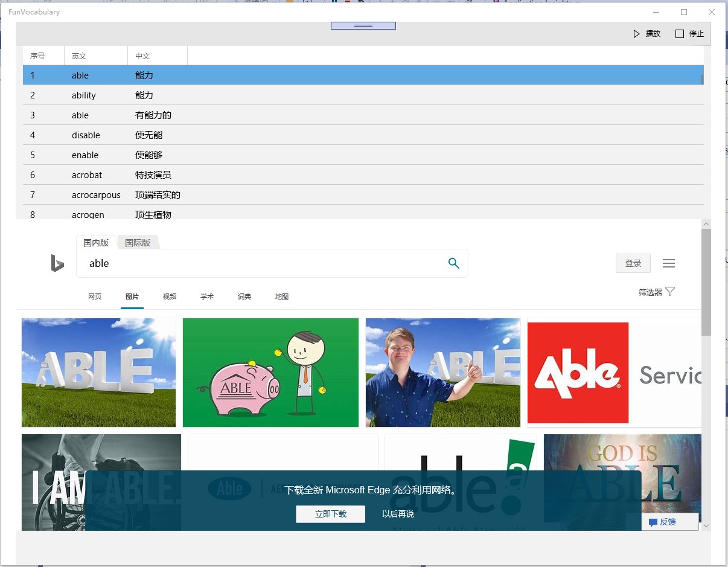
Task: Open the I AM ABLE wheelchair image
Action: (101, 482)
